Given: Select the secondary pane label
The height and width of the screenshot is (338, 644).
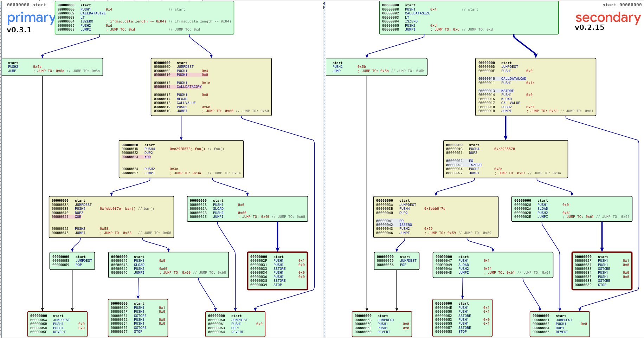Looking at the screenshot, I should click(x=608, y=18).
